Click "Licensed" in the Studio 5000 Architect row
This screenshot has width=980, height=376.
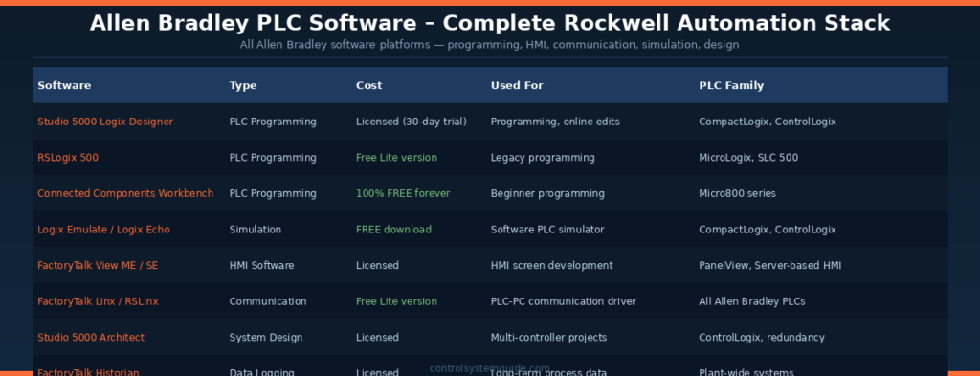pyautogui.click(x=377, y=338)
